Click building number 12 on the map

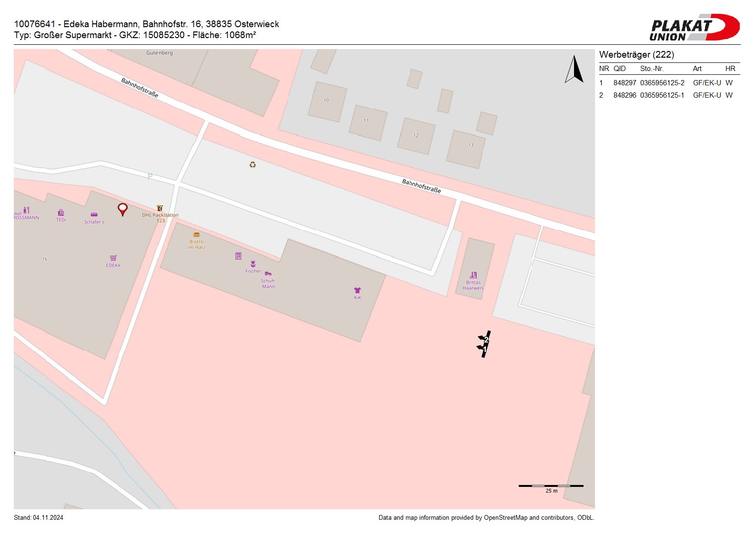[416, 136]
